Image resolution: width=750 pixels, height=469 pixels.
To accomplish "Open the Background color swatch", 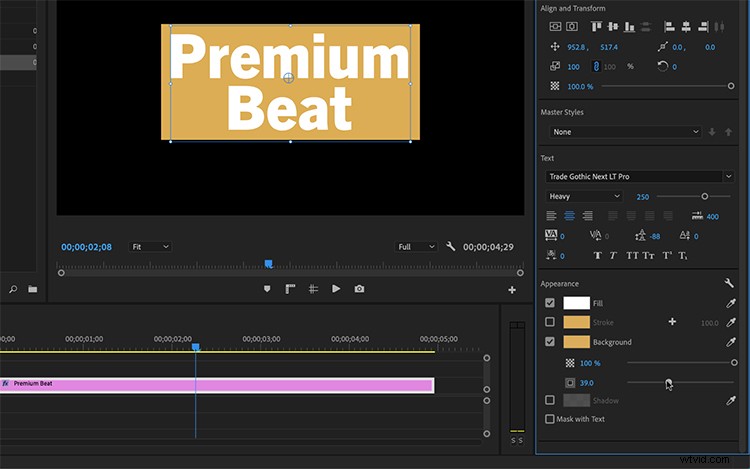I will (x=576, y=341).
